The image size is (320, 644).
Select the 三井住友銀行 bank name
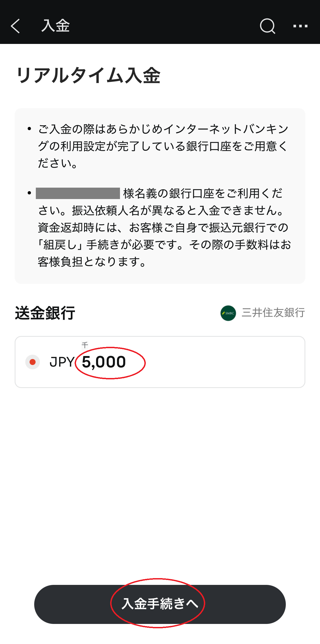coord(273,313)
